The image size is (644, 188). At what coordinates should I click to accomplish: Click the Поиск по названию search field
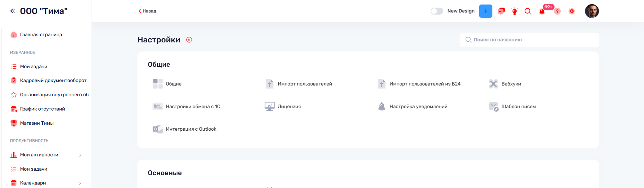click(529, 40)
